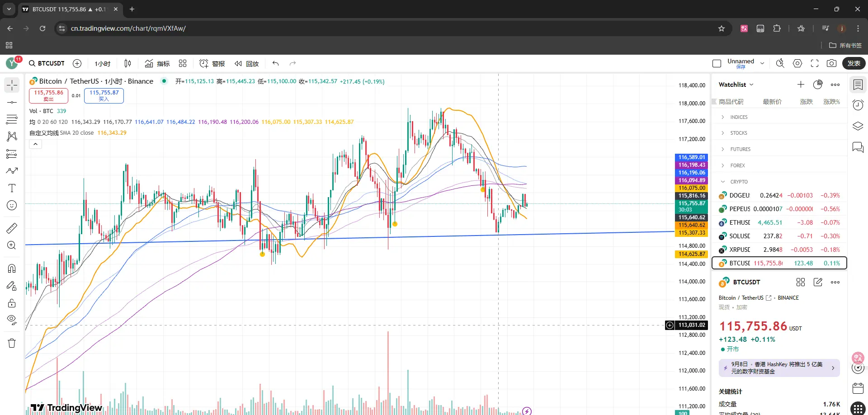Click the 115,755.87 买入 buy button
This screenshot has height=415, width=868.
tap(104, 95)
